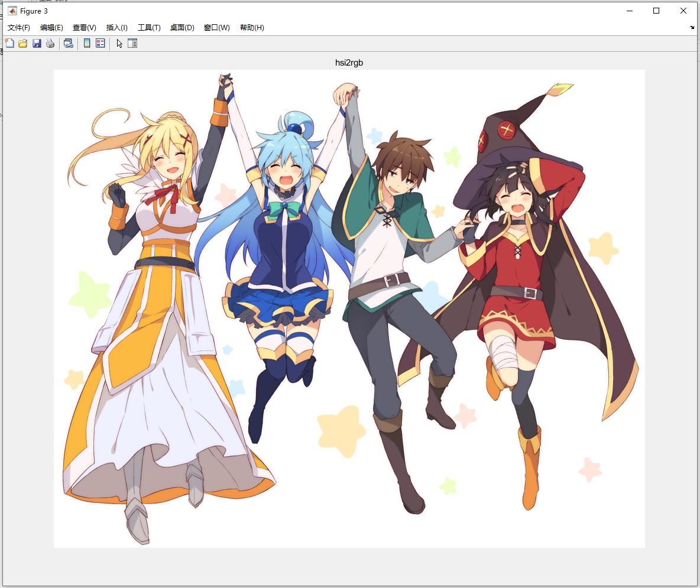Click the dock figure arrow icon
Image resolution: width=700 pixels, height=588 pixels.
coord(692,28)
